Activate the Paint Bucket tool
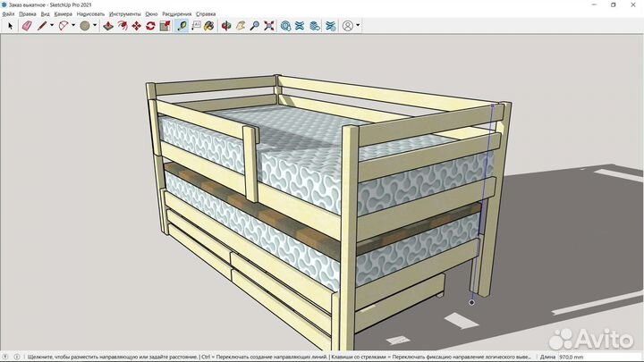644x362 pixels. click(x=208, y=26)
